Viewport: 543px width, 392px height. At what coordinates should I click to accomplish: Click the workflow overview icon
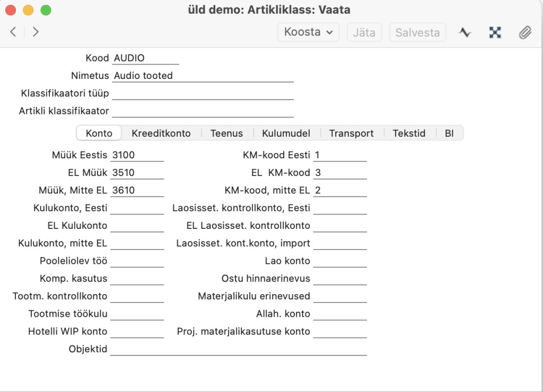click(x=495, y=32)
